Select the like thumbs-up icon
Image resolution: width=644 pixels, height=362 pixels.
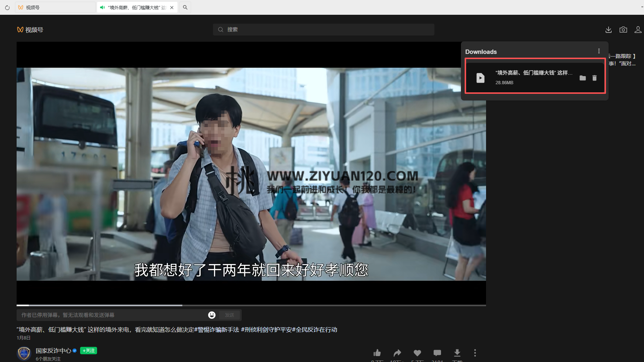click(x=377, y=353)
